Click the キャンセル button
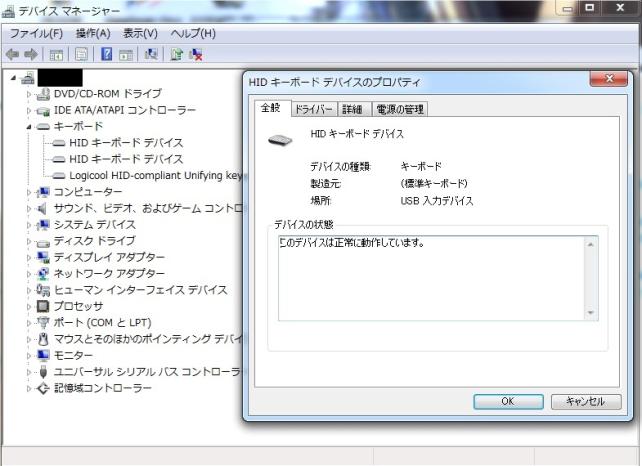Viewport: 642px width, 466px height. pyautogui.click(x=586, y=401)
